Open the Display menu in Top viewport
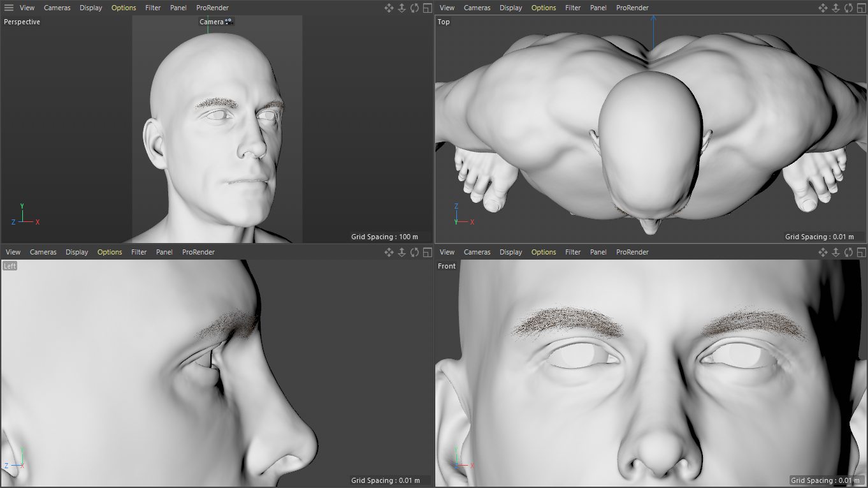 tap(510, 8)
